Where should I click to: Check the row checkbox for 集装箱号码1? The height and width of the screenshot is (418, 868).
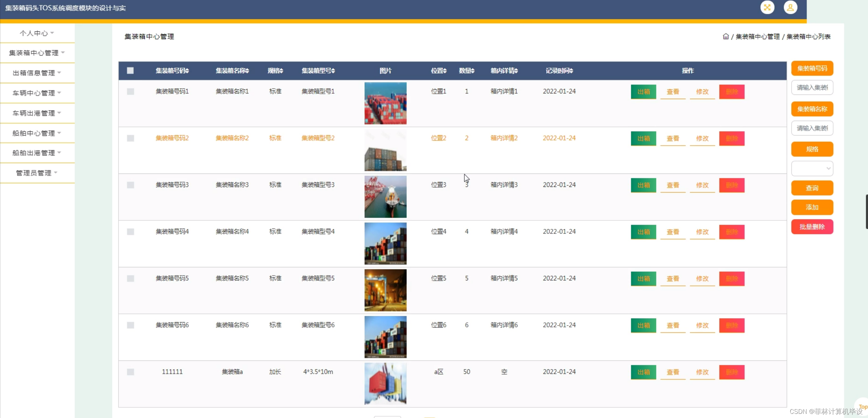[130, 92]
